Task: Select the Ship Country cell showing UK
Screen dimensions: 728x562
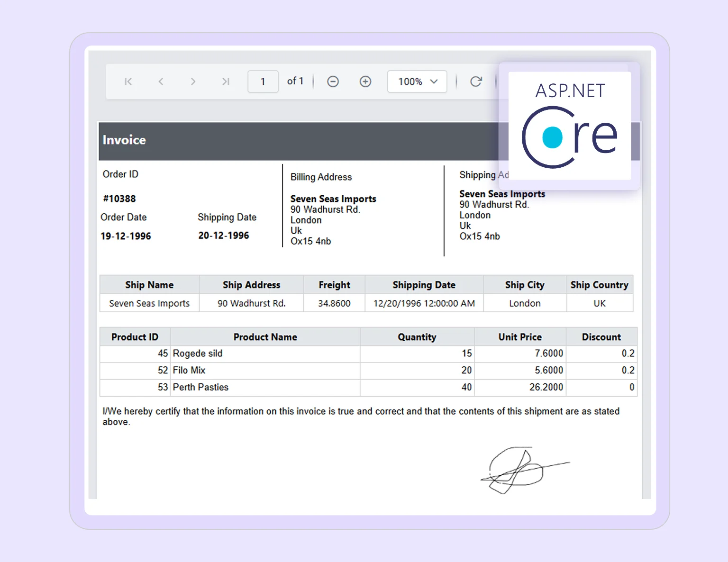Action: tap(599, 303)
